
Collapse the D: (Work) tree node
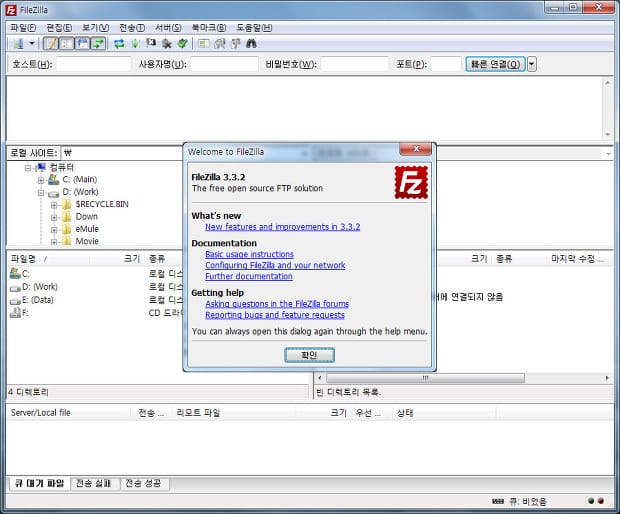41,193
